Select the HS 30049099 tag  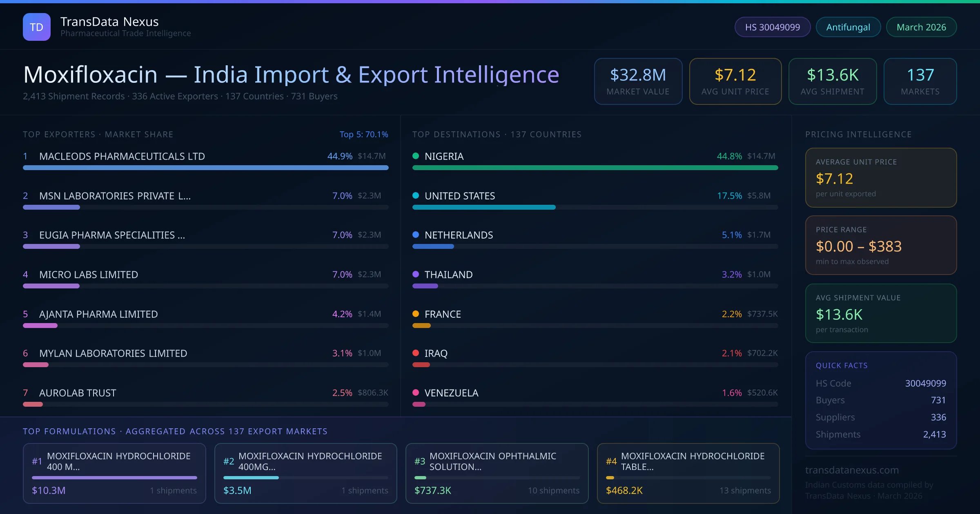(x=772, y=27)
